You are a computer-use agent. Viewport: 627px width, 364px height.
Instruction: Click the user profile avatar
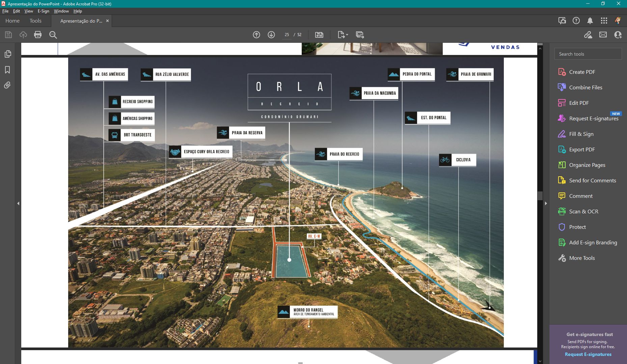point(618,21)
